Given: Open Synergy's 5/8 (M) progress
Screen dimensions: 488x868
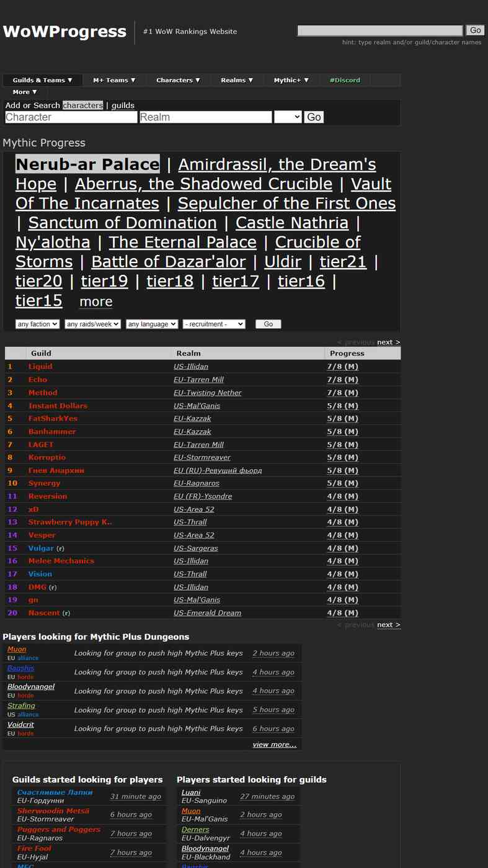Looking at the screenshot, I should click(x=342, y=483).
